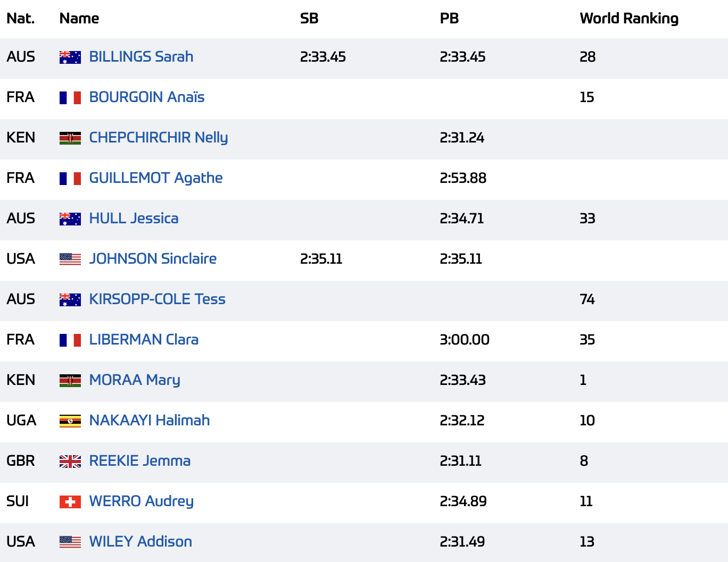Sort by SB column header

point(309,19)
